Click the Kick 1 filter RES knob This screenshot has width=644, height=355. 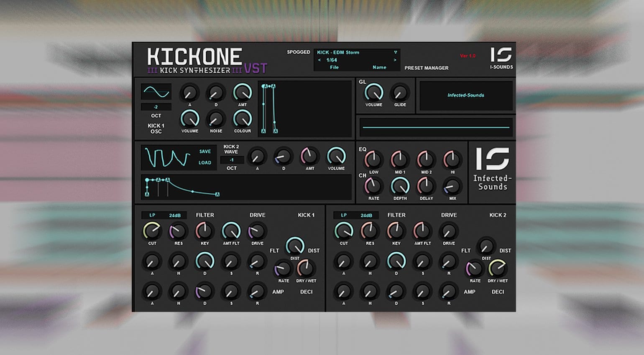pyautogui.click(x=178, y=231)
